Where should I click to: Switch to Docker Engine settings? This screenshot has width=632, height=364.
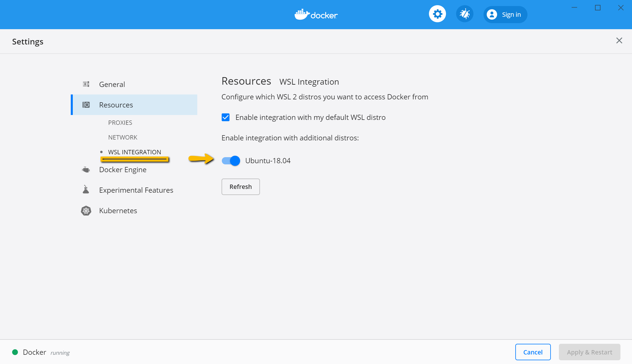click(x=123, y=170)
